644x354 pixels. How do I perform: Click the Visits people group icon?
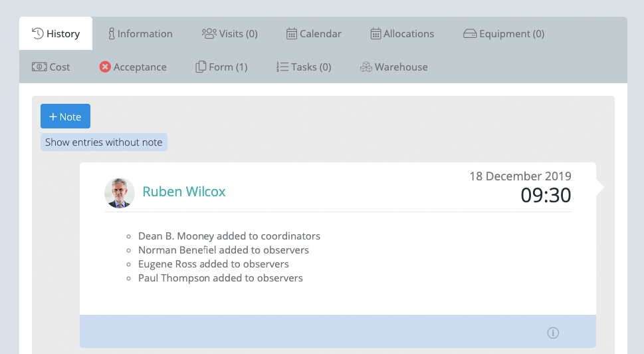209,33
